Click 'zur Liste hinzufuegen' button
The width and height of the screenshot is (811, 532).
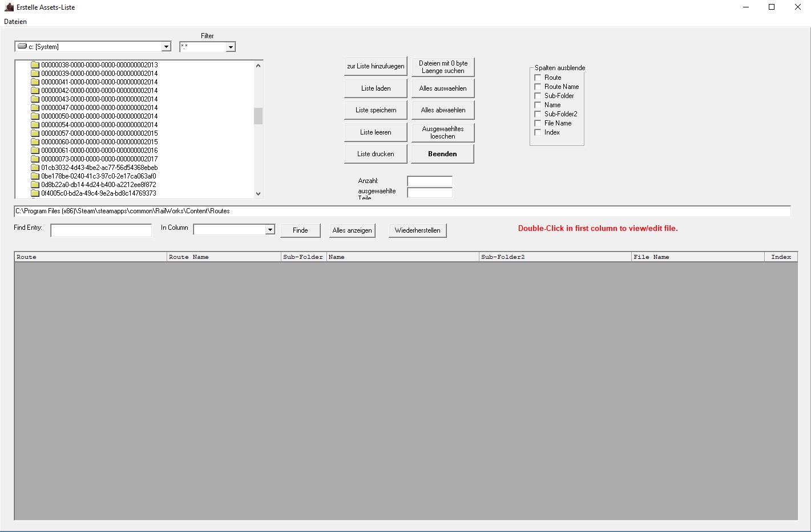coord(376,66)
